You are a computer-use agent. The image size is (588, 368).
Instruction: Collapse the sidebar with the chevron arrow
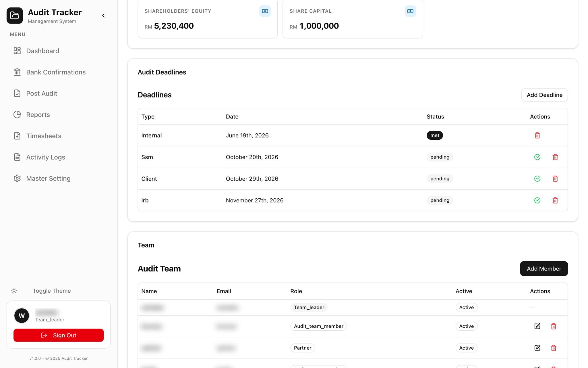103,16
